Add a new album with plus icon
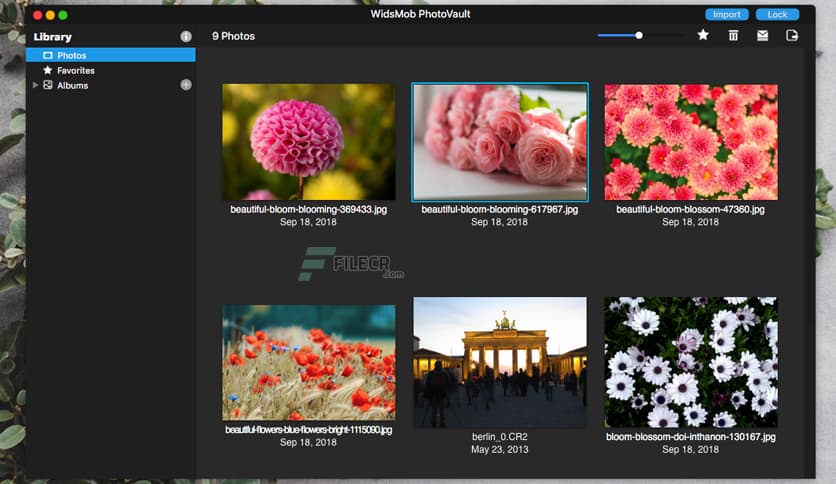The image size is (836, 484). click(x=186, y=85)
